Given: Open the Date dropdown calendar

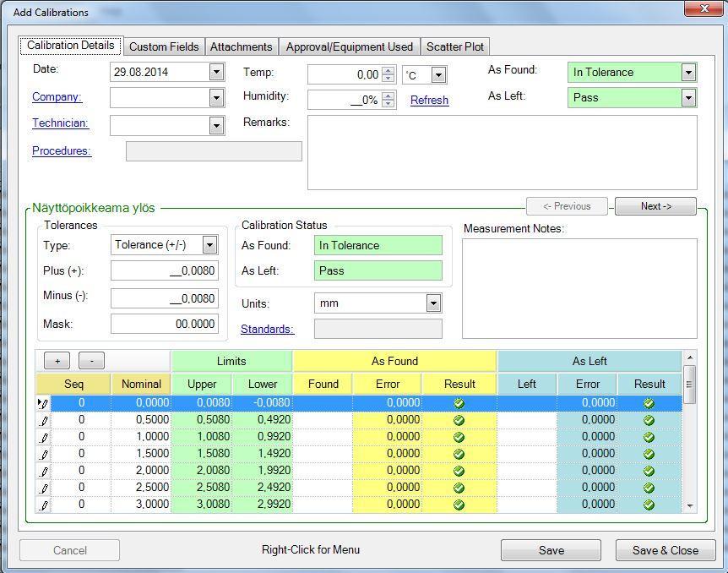Looking at the screenshot, I should tap(216, 72).
